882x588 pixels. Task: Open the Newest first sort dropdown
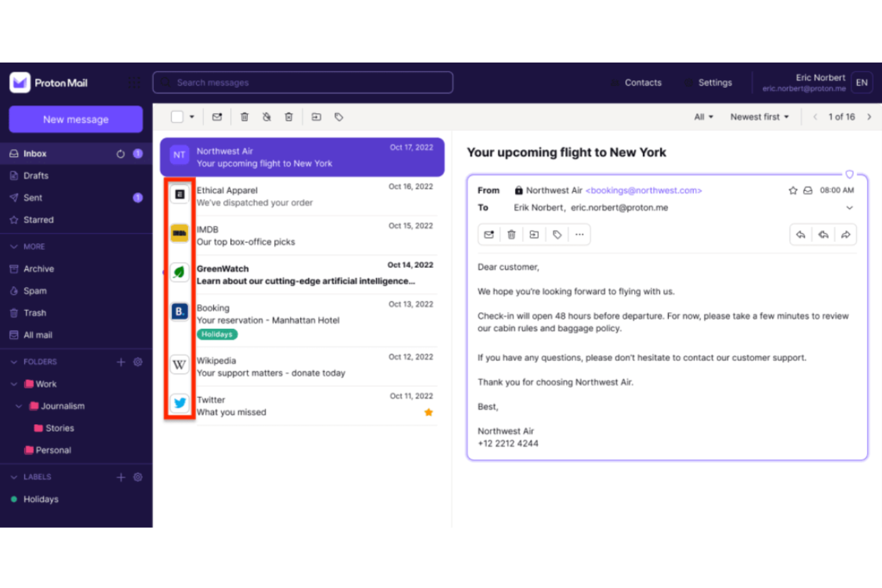[x=759, y=117]
